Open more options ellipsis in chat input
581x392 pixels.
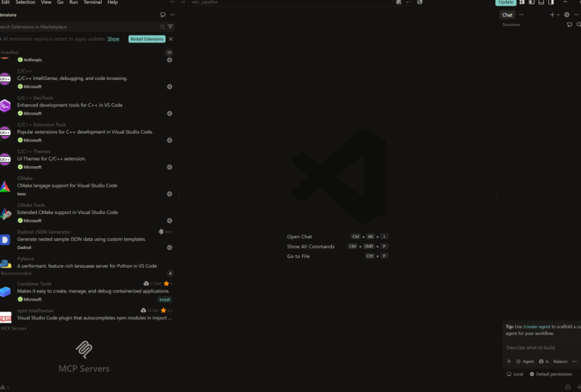(574, 362)
